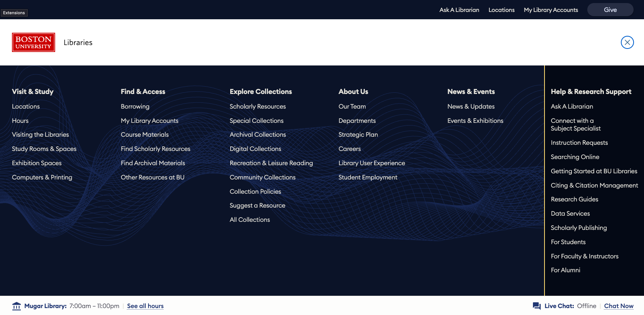
Task: Open the News & Events heading
Action: click(471, 92)
